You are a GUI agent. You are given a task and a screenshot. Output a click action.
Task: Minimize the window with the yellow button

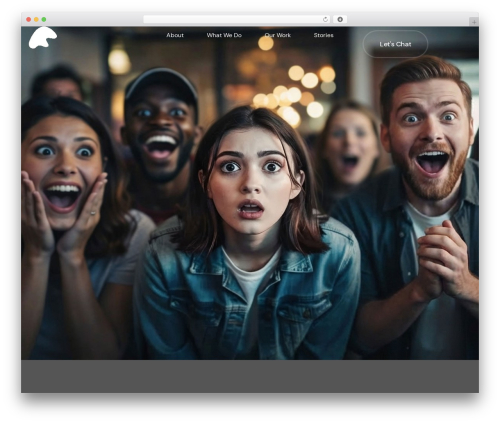[36, 19]
